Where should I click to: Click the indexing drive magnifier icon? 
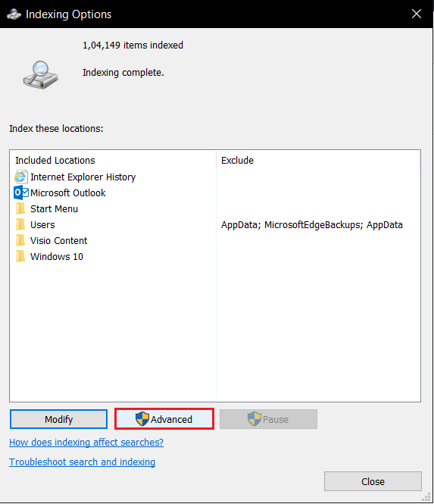click(40, 75)
